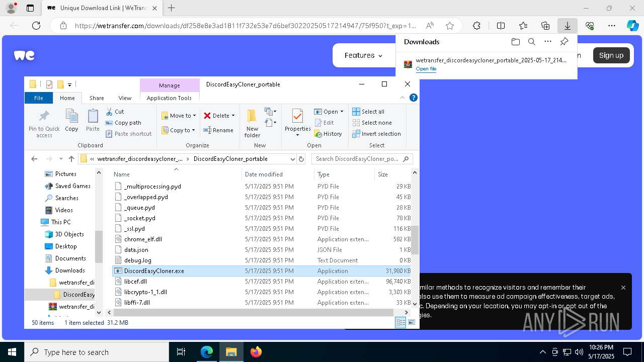The width and height of the screenshot is (644, 362).
Task: Click Pin to Quick access icon
Action: [x=44, y=124]
